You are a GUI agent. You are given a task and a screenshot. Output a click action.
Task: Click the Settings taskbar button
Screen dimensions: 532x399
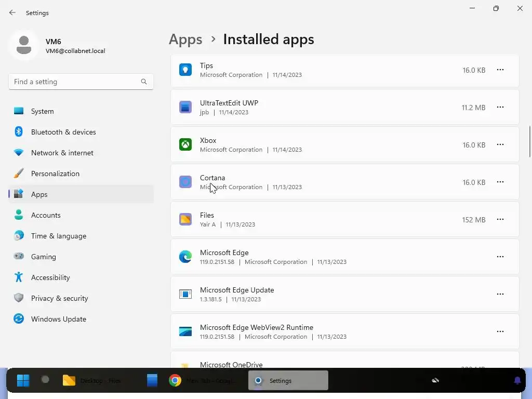(288, 380)
